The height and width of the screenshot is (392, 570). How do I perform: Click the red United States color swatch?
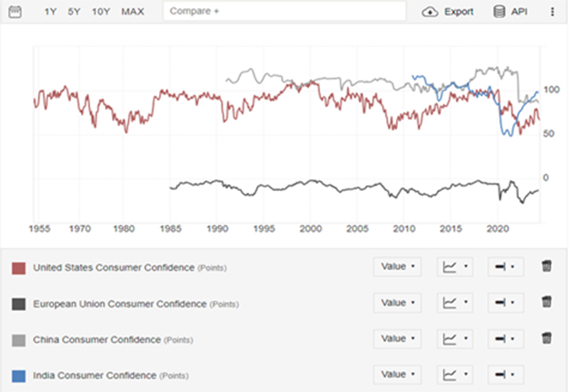click(19, 268)
